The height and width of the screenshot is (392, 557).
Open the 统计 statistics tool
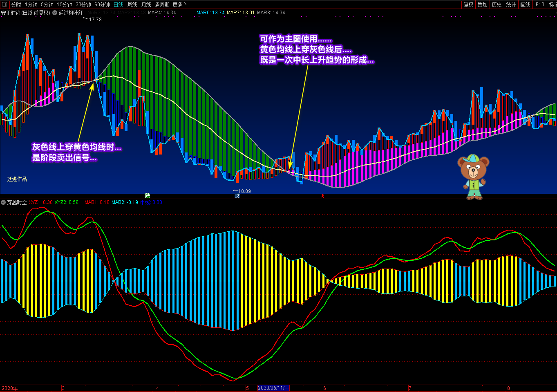click(x=511, y=4)
